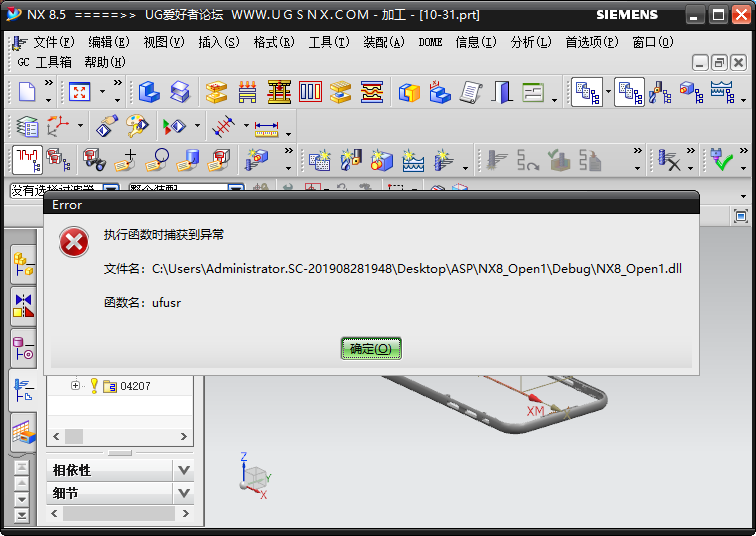Click the scroll document list icon
Viewport: 756px width, 536px height.
coord(471,92)
